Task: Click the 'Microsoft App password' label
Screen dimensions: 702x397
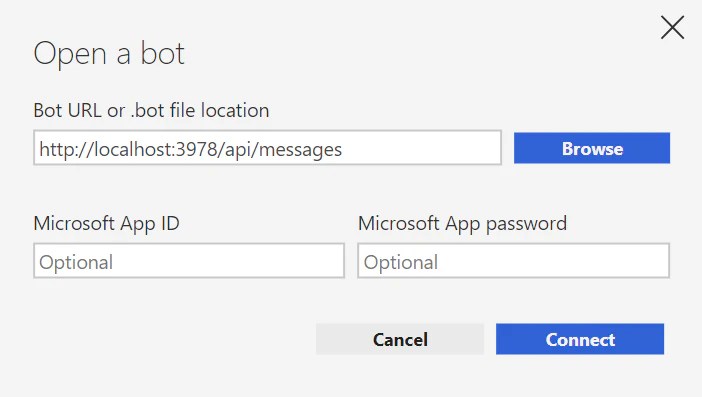Action: (462, 223)
